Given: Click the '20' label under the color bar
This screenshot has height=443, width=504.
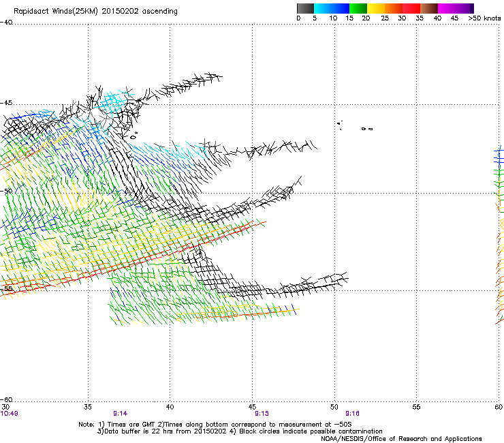Looking at the screenshot, I should point(366,18).
